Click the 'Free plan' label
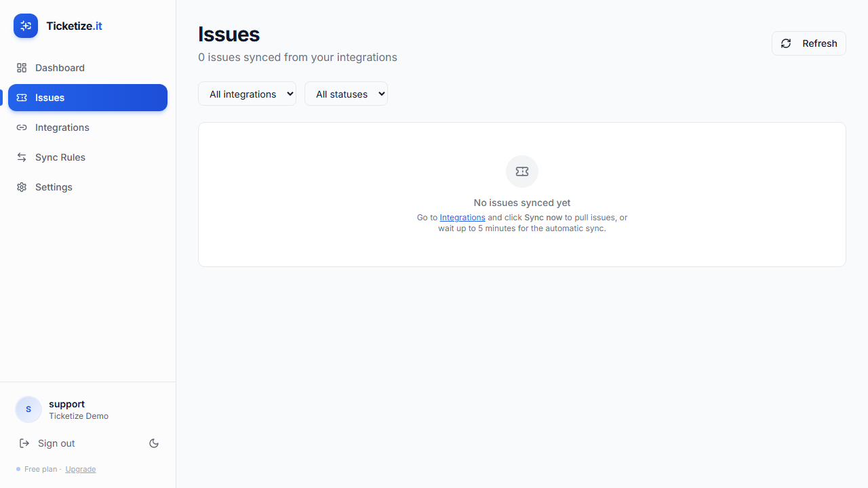This screenshot has width=868, height=488. tap(41, 469)
